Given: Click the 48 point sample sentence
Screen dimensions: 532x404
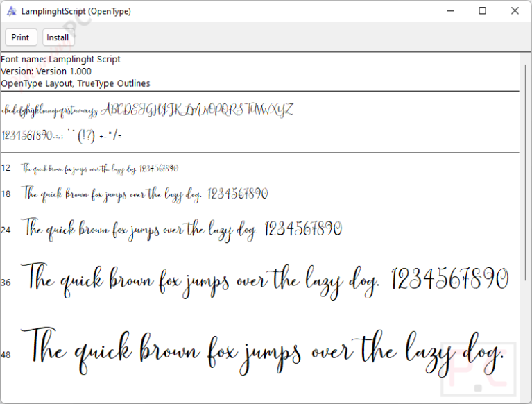Looking at the screenshot, I should point(263,352).
